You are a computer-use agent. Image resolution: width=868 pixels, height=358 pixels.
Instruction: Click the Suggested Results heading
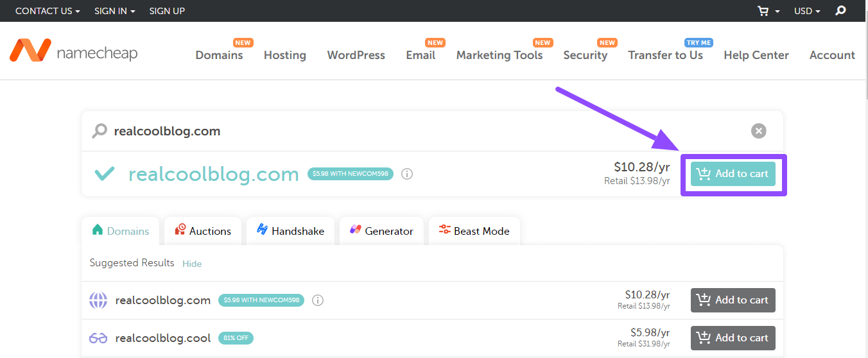tap(132, 263)
